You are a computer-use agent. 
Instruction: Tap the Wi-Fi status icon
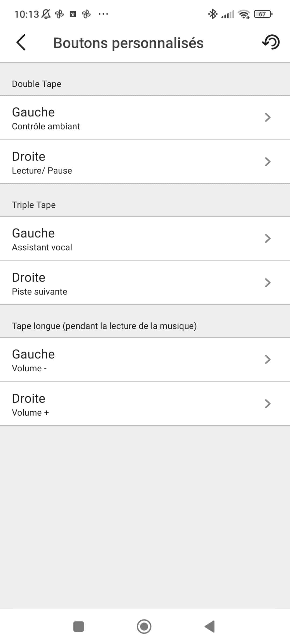(x=244, y=14)
